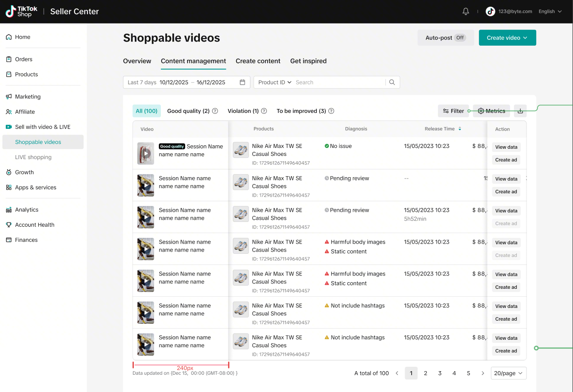
Task: Open the calendar date picker icon
Action: click(242, 82)
